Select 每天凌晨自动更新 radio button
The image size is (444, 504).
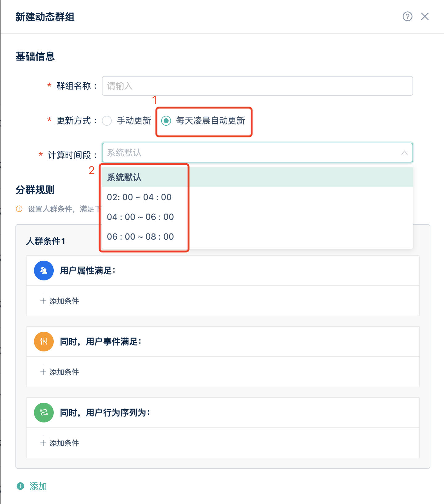(x=166, y=121)
